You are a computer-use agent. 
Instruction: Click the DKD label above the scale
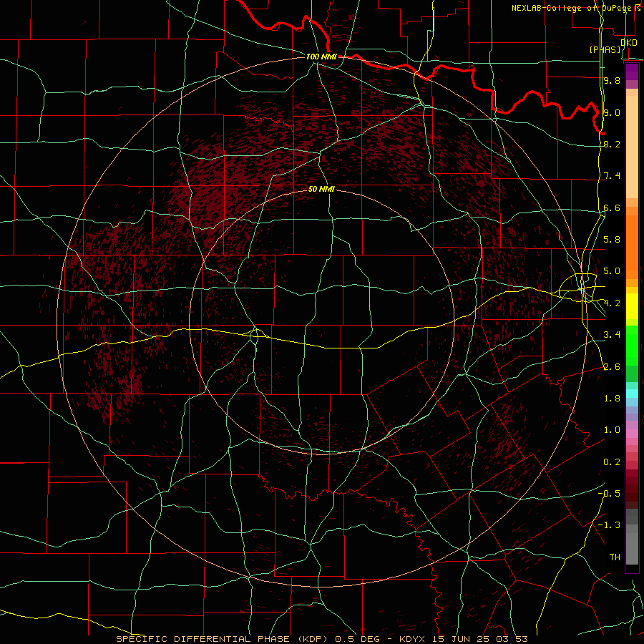[x=629, y=43]
